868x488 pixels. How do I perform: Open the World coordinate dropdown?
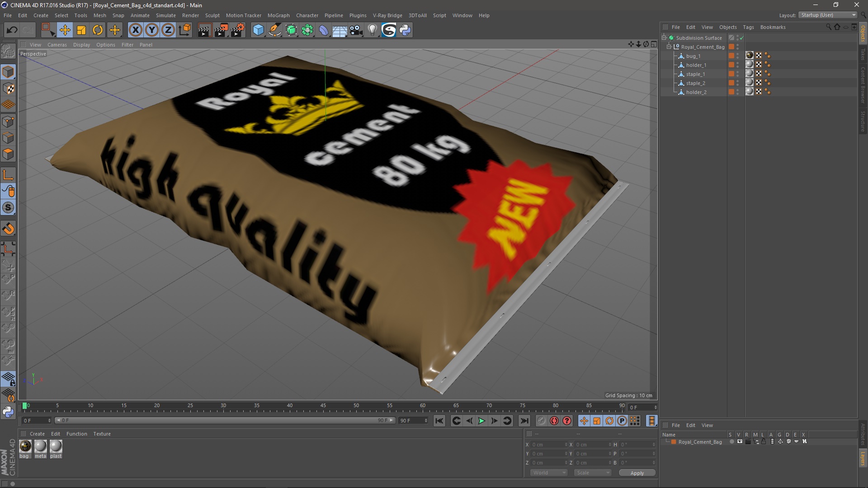(x=549, y=473)
